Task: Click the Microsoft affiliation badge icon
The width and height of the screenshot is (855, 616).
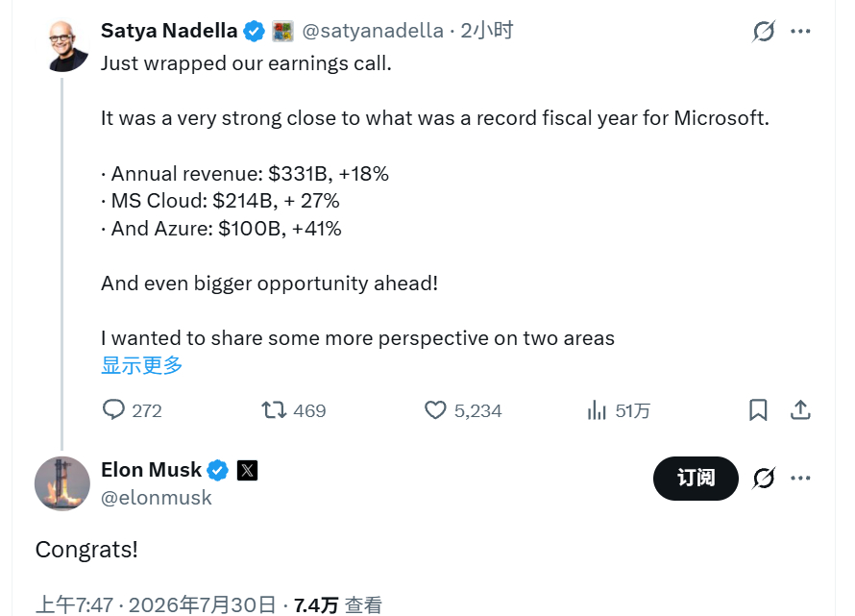Action: click(282, 31)
